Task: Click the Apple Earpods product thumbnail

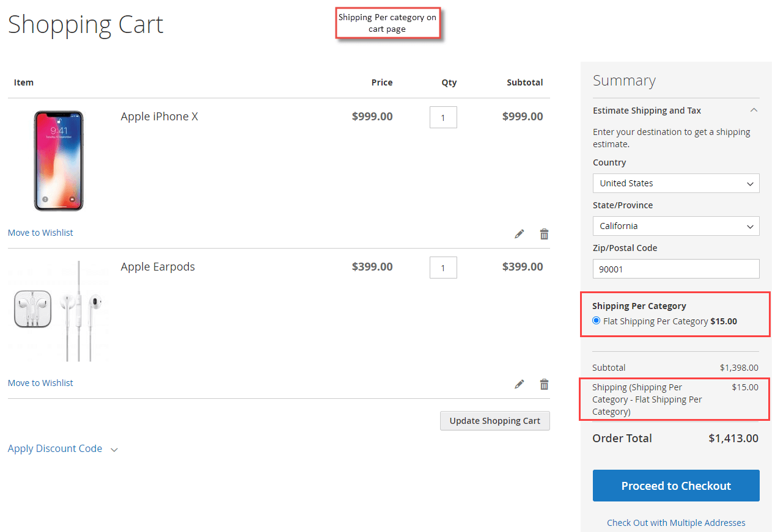Action: point(59,311)
